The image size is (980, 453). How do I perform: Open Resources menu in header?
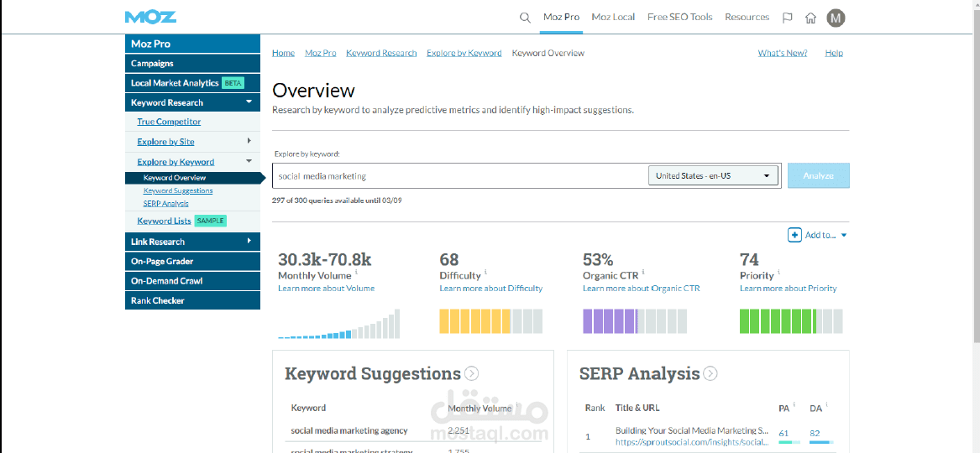(747, 18)
